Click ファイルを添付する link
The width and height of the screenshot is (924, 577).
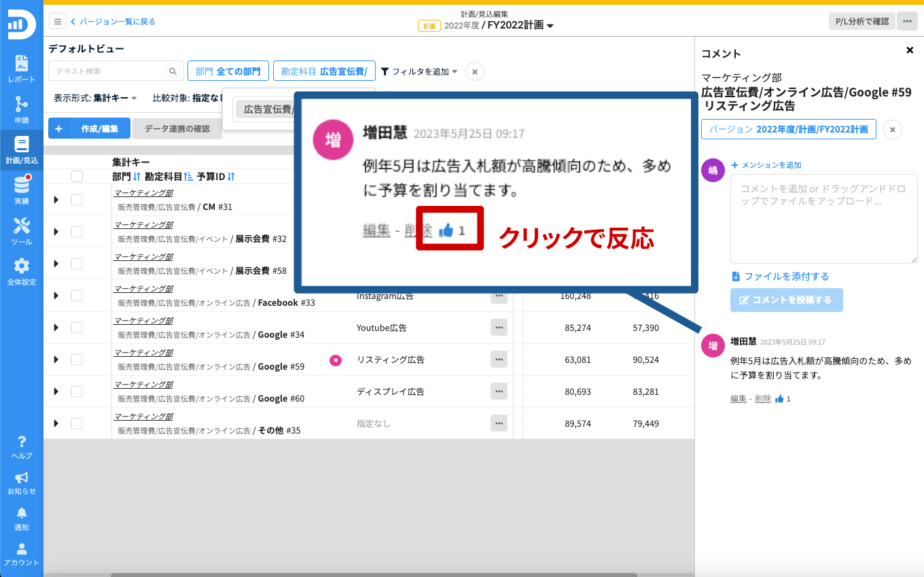coord(780,277)
